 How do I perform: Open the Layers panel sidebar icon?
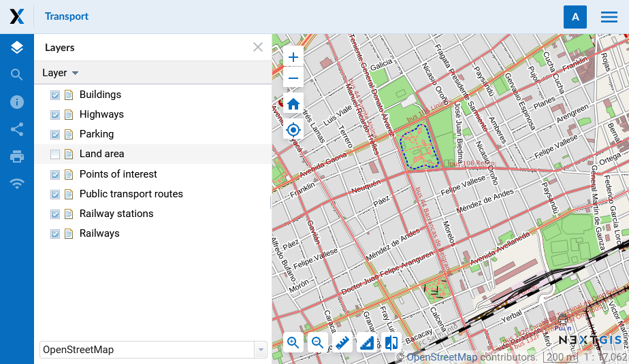coord(17,48)
